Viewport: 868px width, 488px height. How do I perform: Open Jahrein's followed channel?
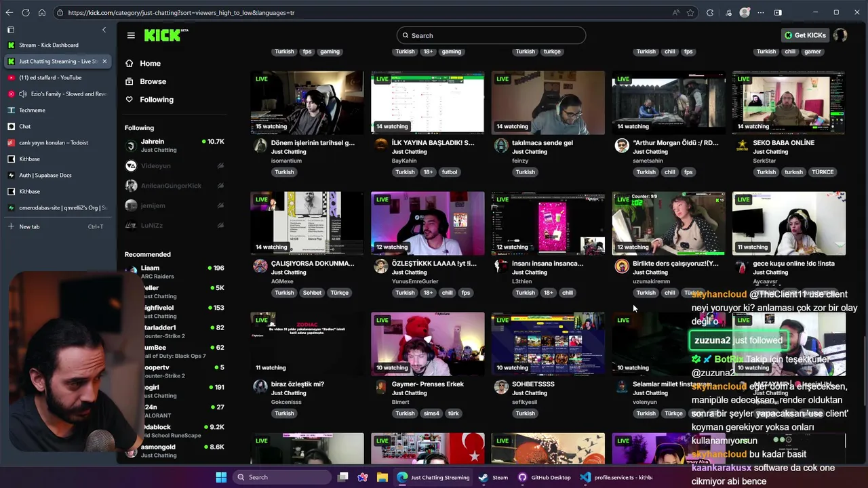[x=175, y=145]
